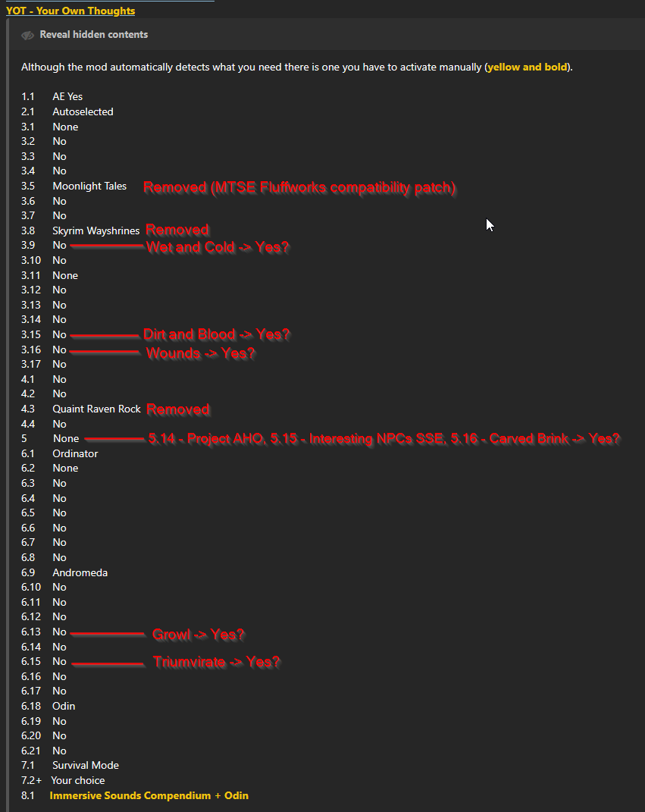Click the row number '4.1'
Viewport: 645px width, 812px height.
(28, 379)
